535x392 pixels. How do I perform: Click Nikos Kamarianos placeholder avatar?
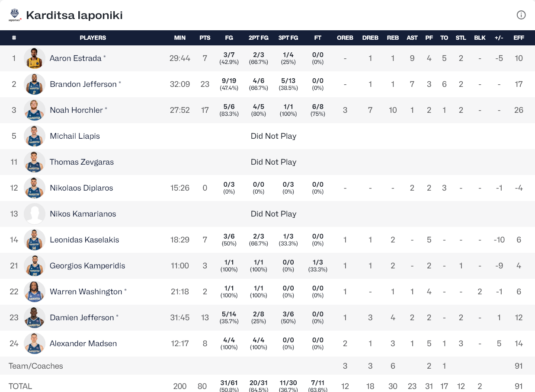pos(35,214)
